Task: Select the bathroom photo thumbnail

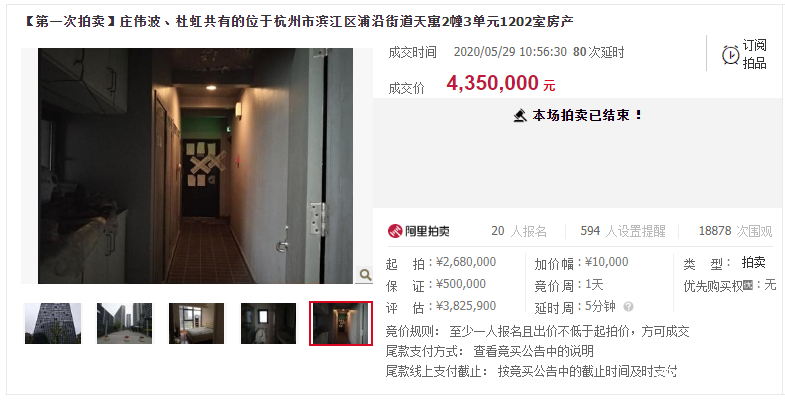Action: 268,323
